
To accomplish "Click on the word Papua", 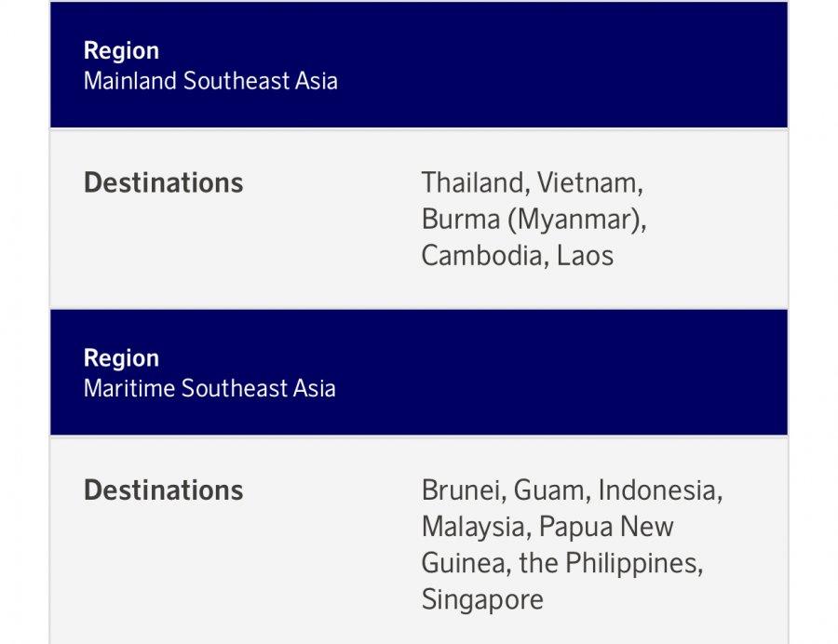I will [575, 527].
